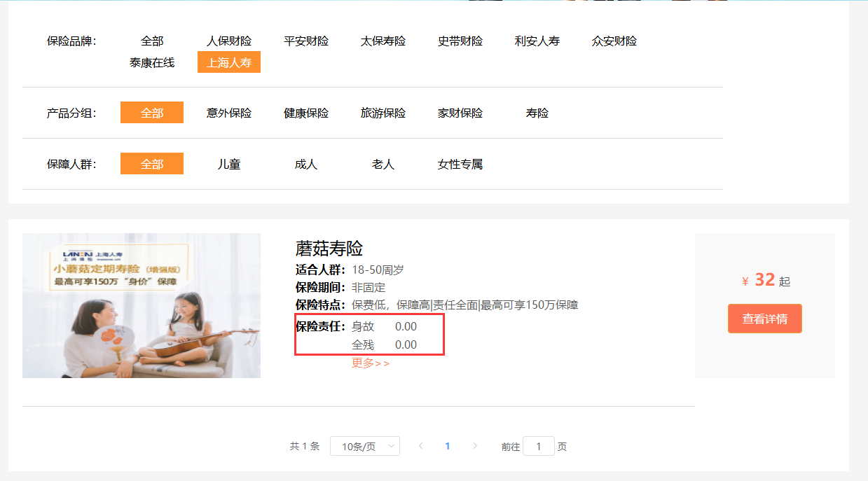
Task: Open the 10条/页 page size dropdown
Action: pyautogui.click(x=365, y=446)
